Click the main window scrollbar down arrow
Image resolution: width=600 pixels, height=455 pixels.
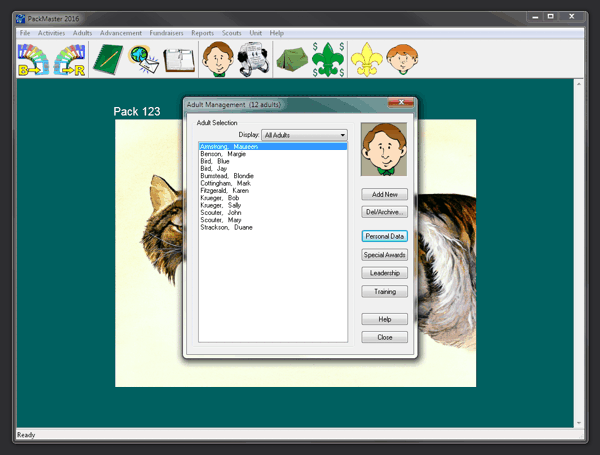point(579,423)
